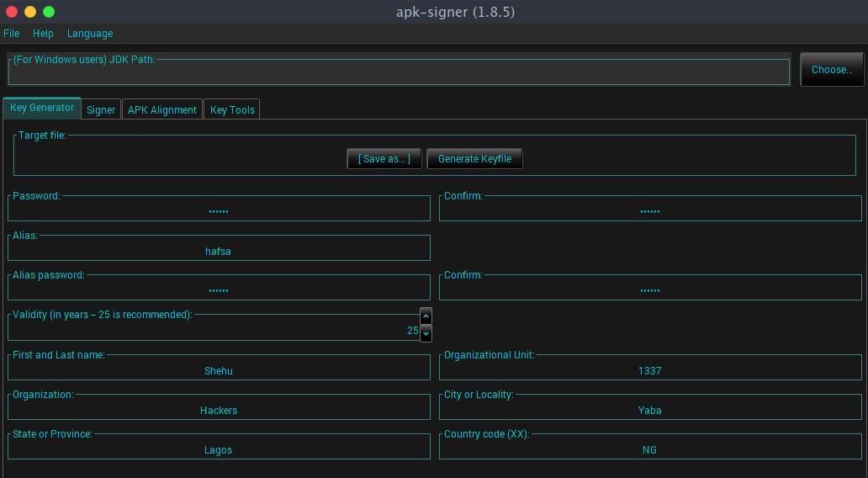Open the Language menu
Screen dimensions: 868x478
pos(90,33)
